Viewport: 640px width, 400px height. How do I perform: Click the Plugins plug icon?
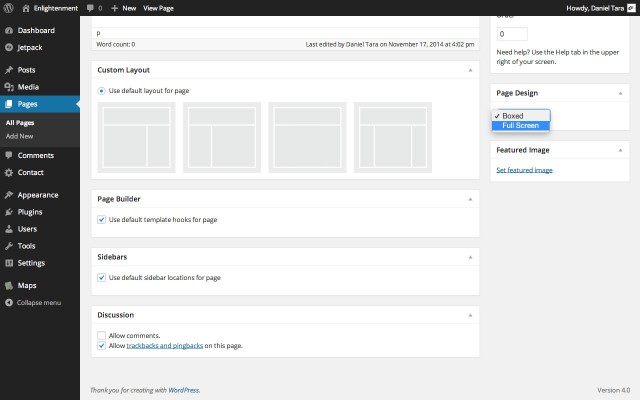pyautogui.click(x=9, y=212)
